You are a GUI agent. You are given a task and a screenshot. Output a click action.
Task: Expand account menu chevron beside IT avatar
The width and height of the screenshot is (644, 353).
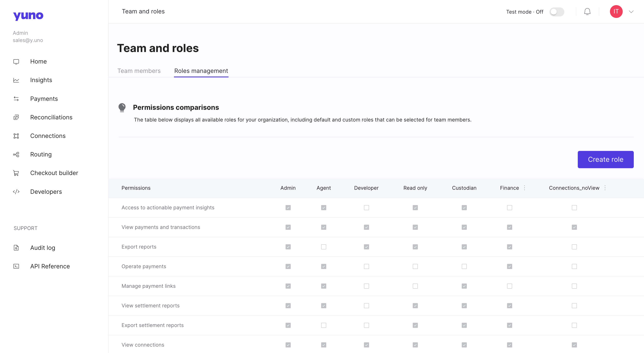[631, 12]
